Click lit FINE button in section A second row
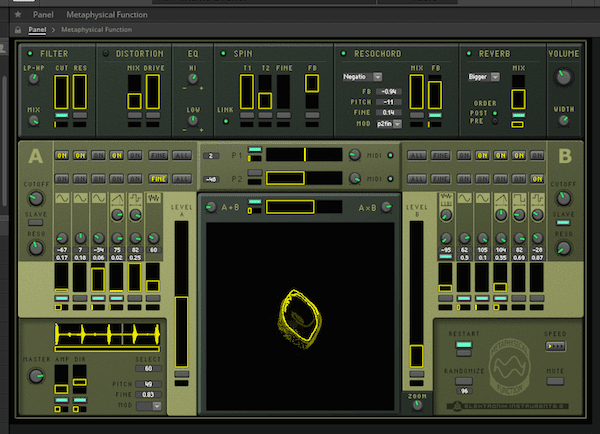Viewport: 600px width, 434px height. [158, 179]
